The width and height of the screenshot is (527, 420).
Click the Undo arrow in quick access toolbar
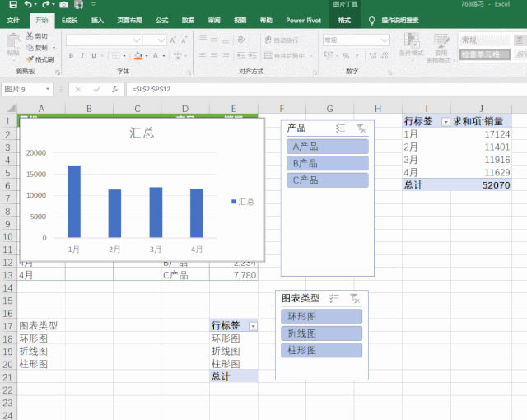point(26,5)
